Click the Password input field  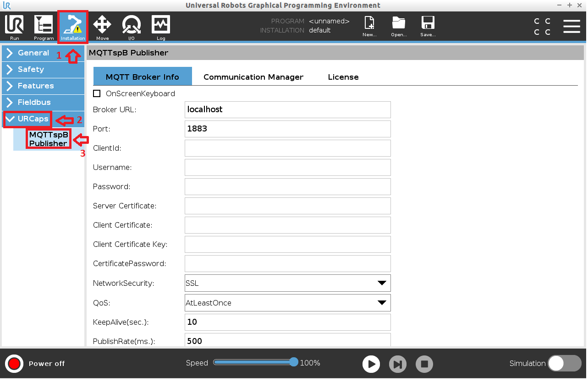point(287,187)
